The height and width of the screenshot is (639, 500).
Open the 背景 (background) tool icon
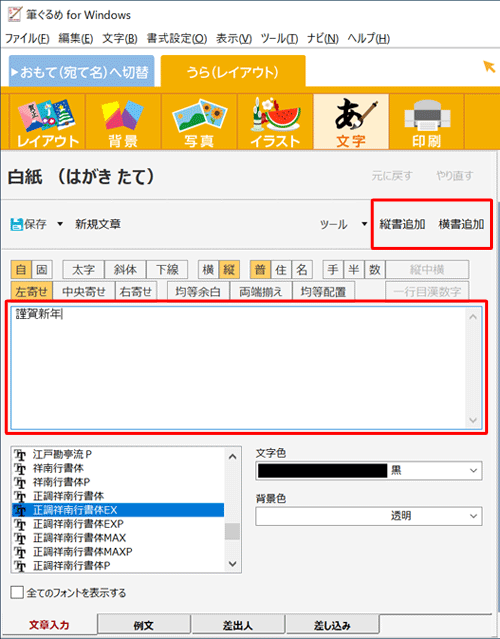point(123,122)
